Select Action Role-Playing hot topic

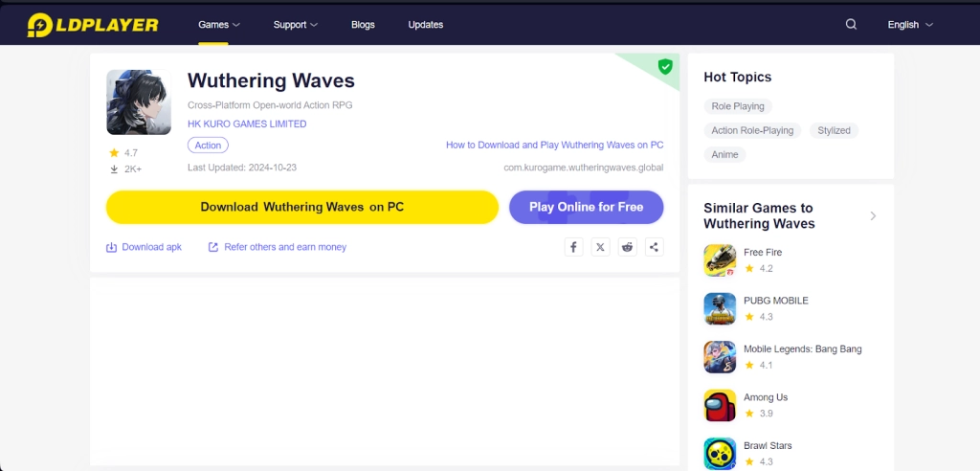pos(752,131)
